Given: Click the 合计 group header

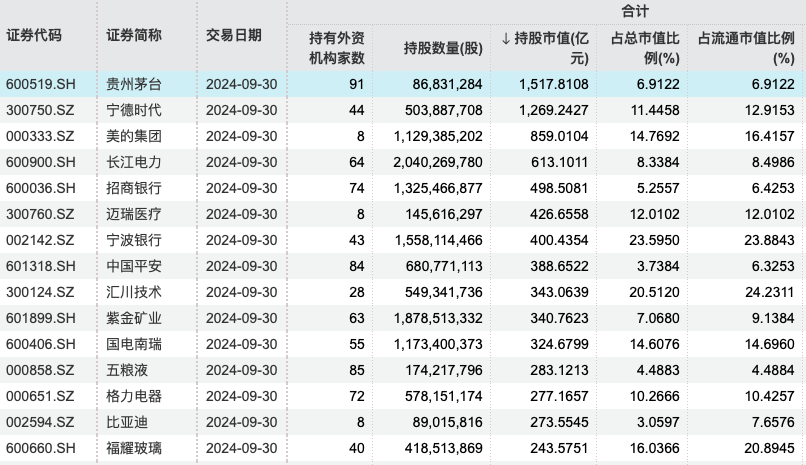Looking at the screenshot, I should (635, 11).
